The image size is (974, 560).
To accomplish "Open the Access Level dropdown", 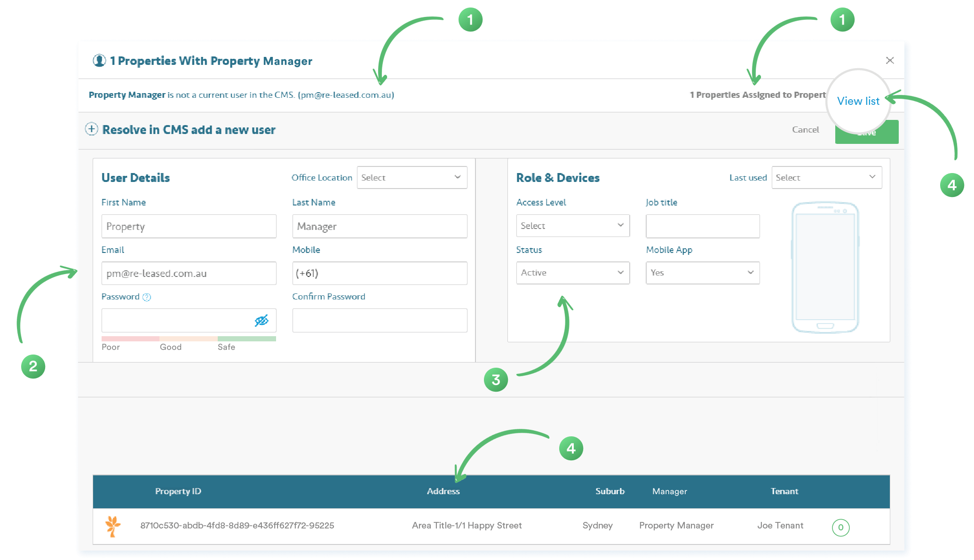I will [x=573, y=226].
